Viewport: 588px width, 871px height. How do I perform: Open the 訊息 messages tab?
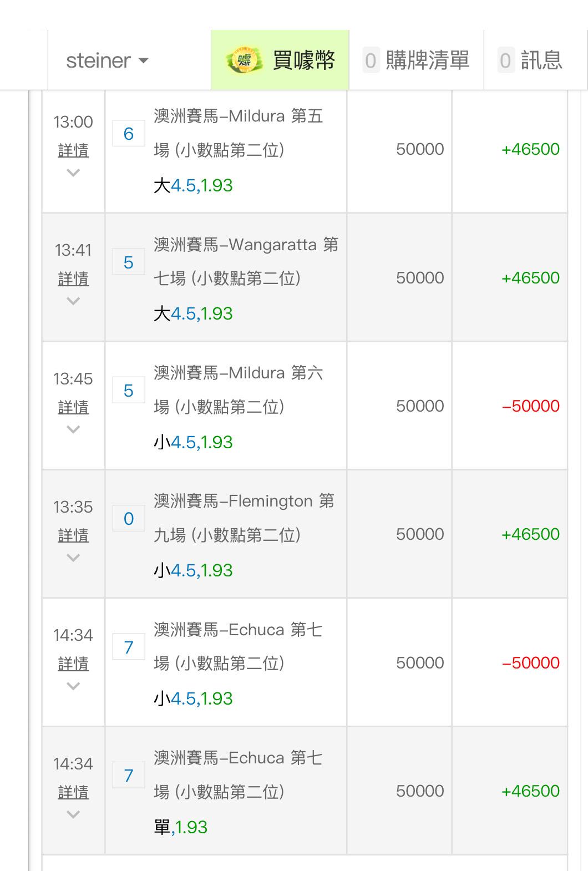541,60
